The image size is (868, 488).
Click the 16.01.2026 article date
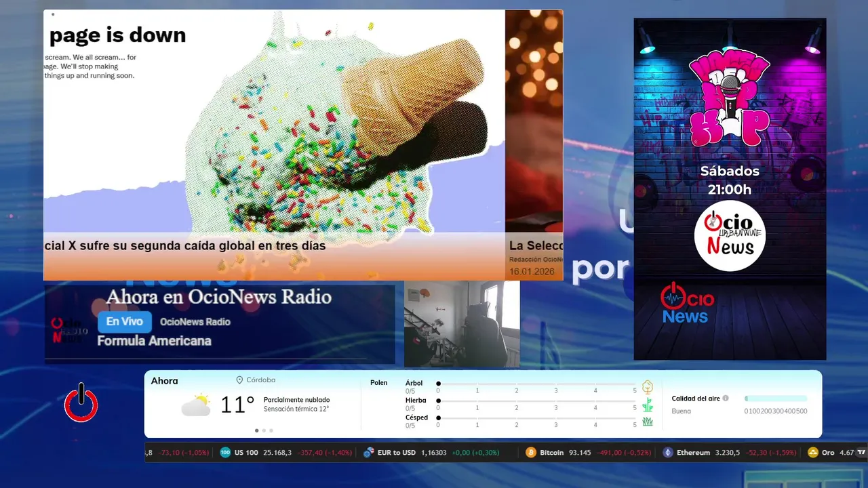click(532, 272)
